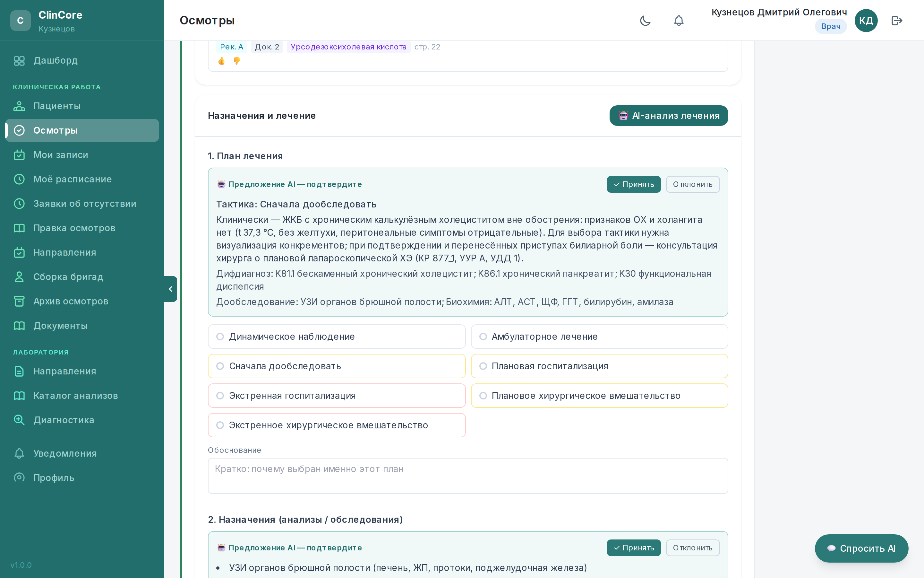The image size is (924, 578).
Task: Click the Моё расписание clock icon
Action: coord(19,179)
